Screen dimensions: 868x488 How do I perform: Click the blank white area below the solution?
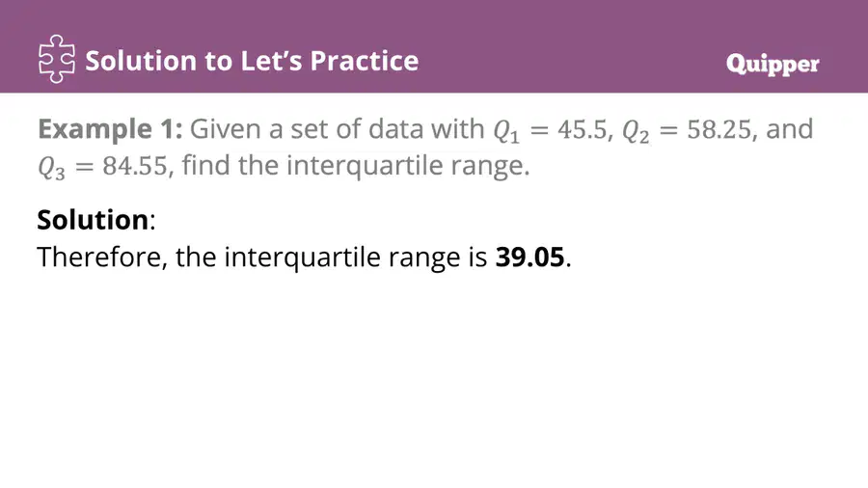tap(434, 382)
